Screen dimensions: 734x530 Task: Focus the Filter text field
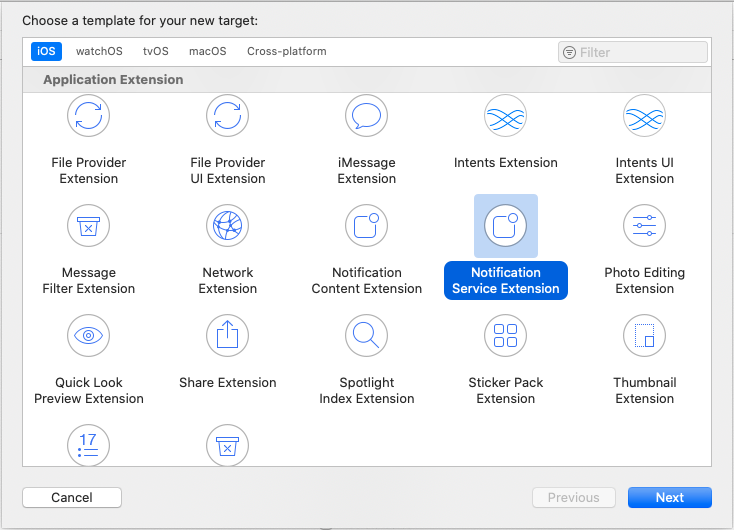[x=633, y=52]
